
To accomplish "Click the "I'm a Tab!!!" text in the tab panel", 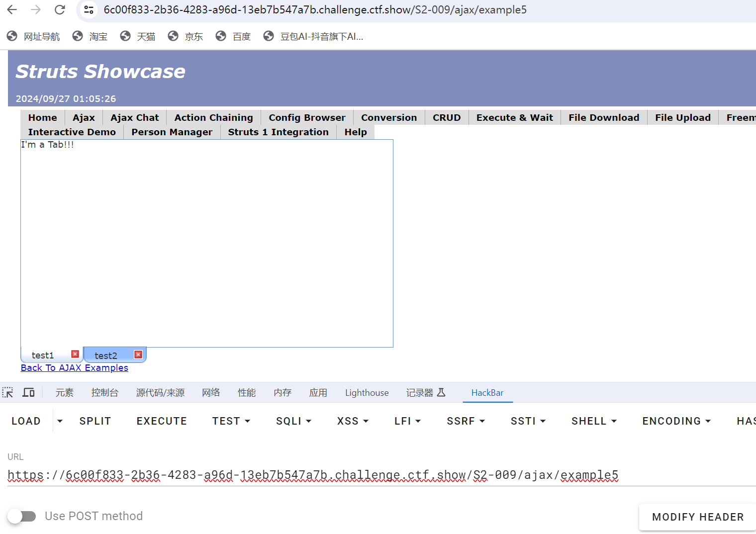I will point(47,145).
